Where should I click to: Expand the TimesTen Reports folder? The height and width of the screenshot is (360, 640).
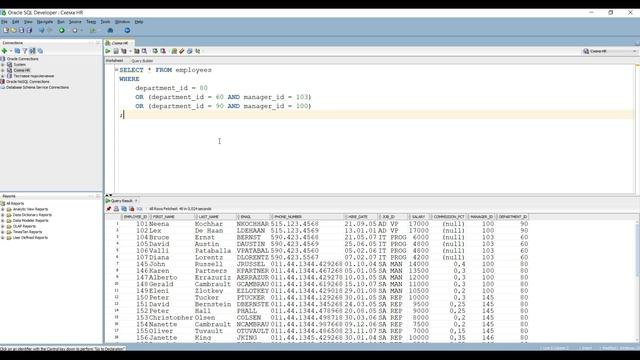(3, 232)
